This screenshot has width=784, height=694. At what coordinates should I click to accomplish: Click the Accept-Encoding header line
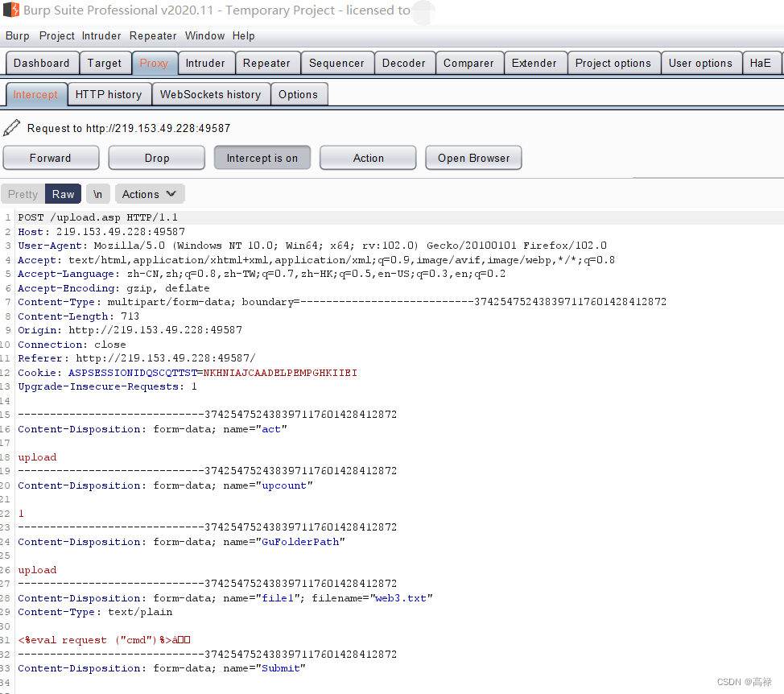point(114,288)
